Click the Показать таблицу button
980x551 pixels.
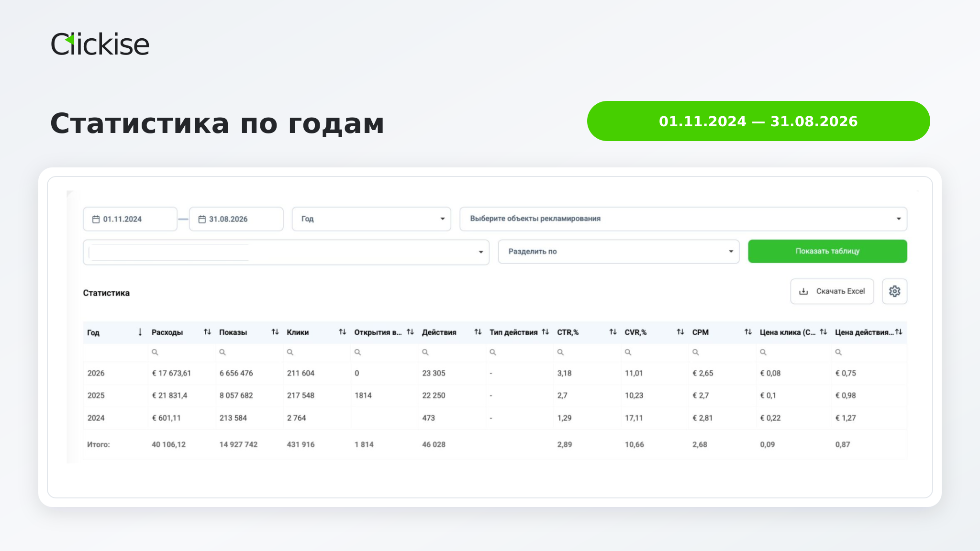[x=827, y=251]
